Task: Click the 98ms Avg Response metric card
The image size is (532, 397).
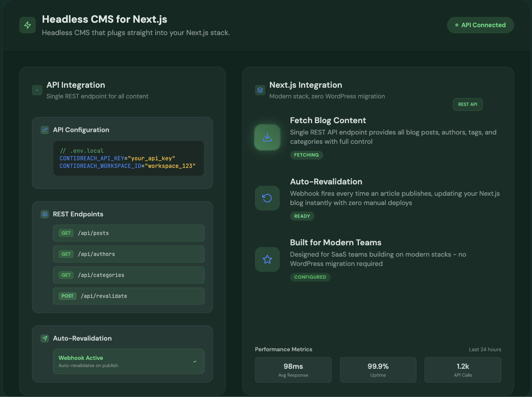Action: (x=293, y=370)
